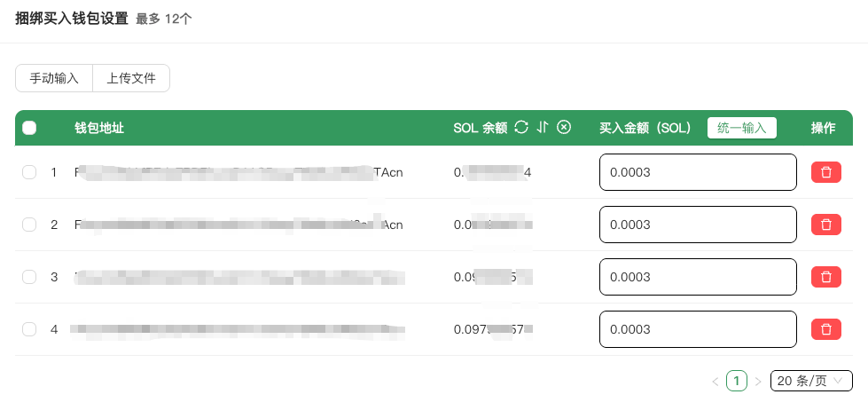This screenshot has width=868, height=418.
Task: Select the checkbox for wallet row 4
Action: click(29, 329)
